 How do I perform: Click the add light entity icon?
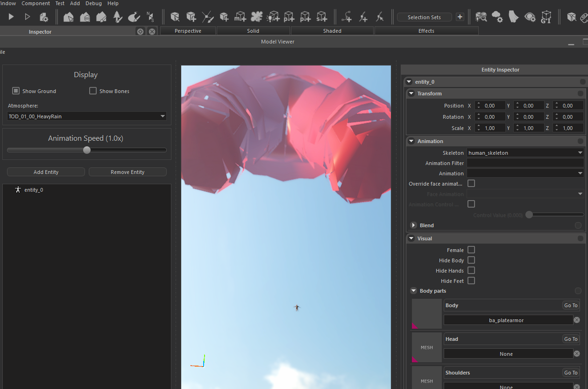point(273,17)
